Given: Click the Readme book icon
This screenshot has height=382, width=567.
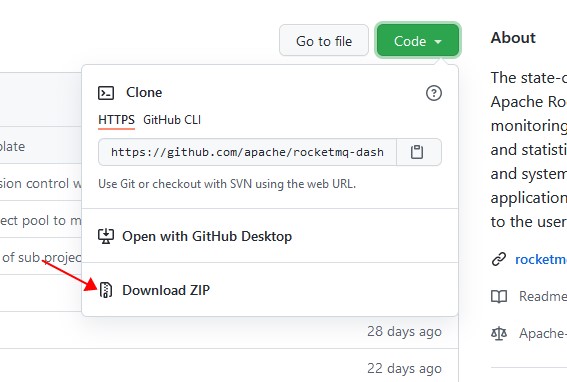Looking at the screenshot, I should (x=499, y=297).
